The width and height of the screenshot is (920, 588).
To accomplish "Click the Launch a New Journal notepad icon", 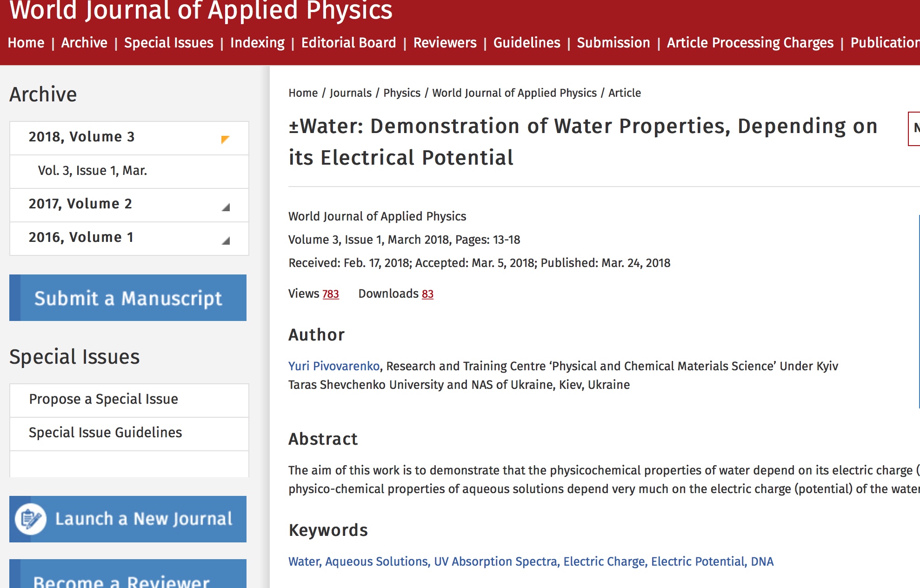I will click(x=31, y=519).
